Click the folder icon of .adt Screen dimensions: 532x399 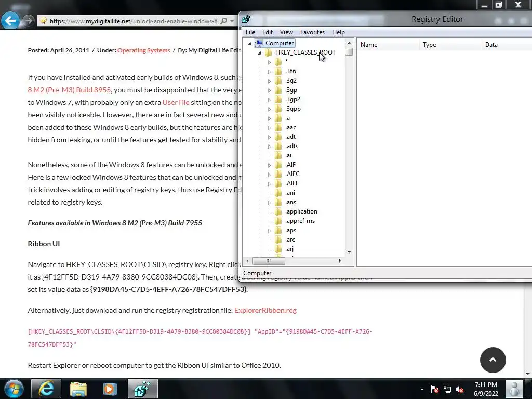pyautogui.click(x=278, y=137)
